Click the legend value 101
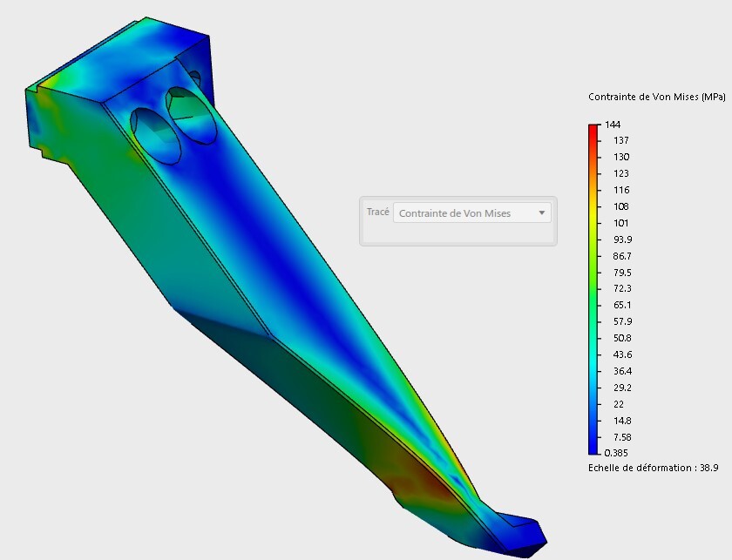732x560 pixels. (x=621, y=223)
